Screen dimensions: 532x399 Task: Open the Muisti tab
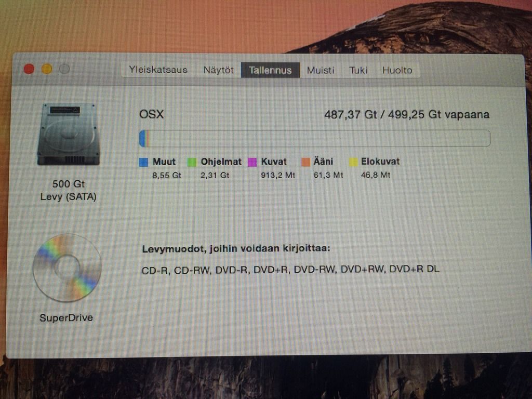(321, 70)
